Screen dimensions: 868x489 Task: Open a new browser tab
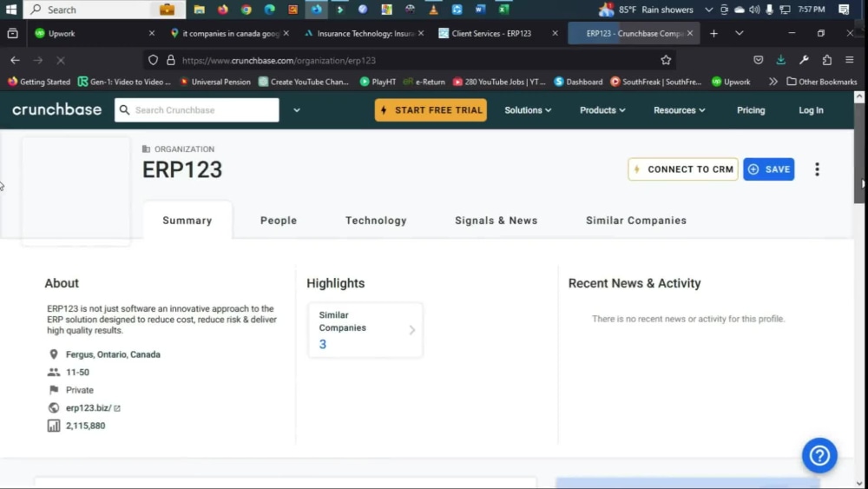click(x=714, y=34)
